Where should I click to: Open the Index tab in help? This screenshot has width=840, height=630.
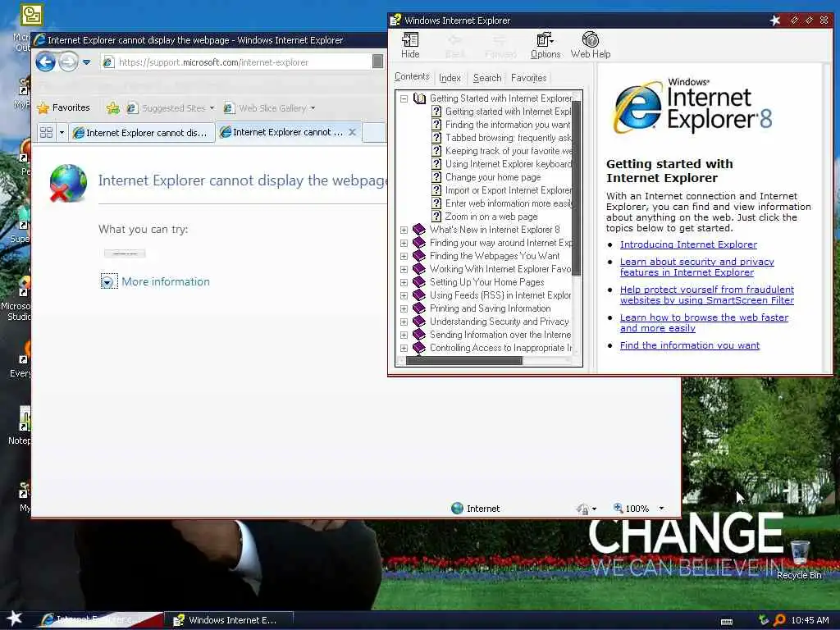click(450, 78)
